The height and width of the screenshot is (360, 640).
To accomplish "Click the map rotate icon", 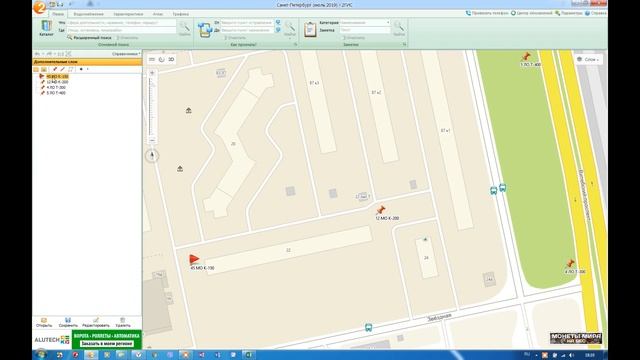I will pyautogui.click(x=162, y=60).
